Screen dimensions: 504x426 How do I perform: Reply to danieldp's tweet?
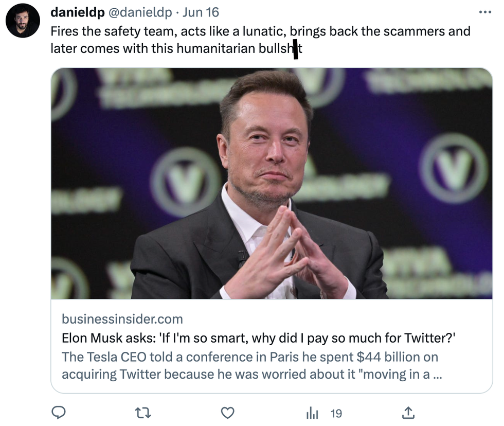58,413
